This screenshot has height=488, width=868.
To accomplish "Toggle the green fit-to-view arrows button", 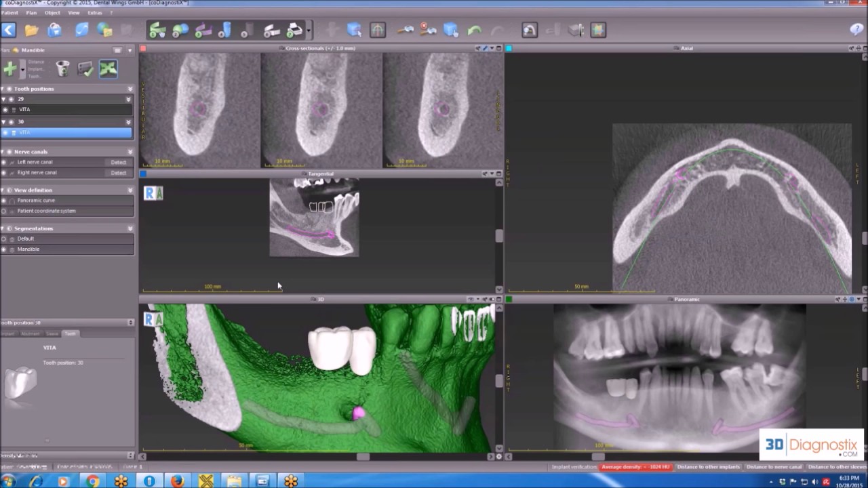I will [108, 68].
